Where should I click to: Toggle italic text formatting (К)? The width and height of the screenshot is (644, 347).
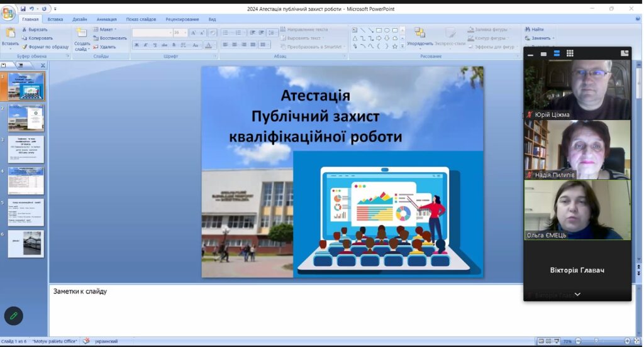pyautogui.click(x=145, y=45)
